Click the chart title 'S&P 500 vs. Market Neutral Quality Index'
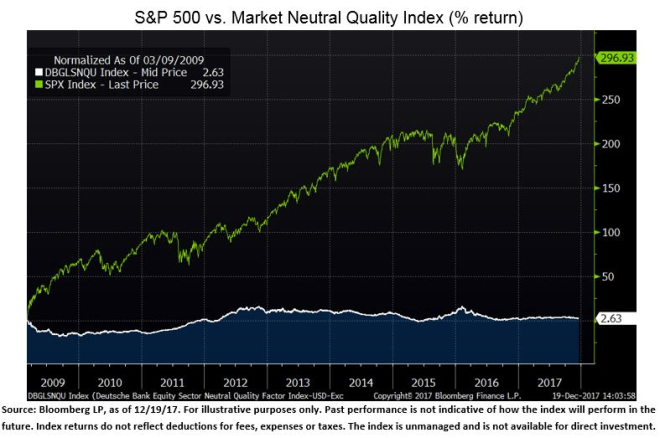660x438 pixels. [329, 19]
